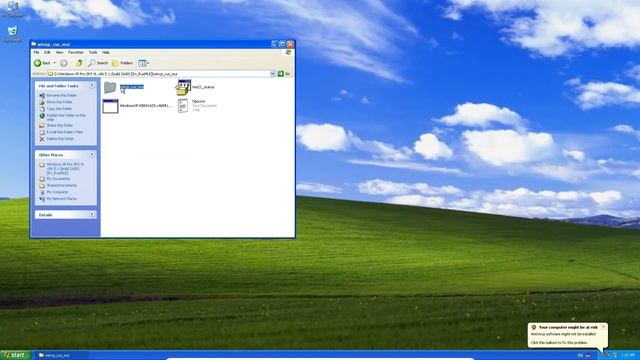Select the setup installer box icon
Screen dimensions: 640x360
point(183,87)
